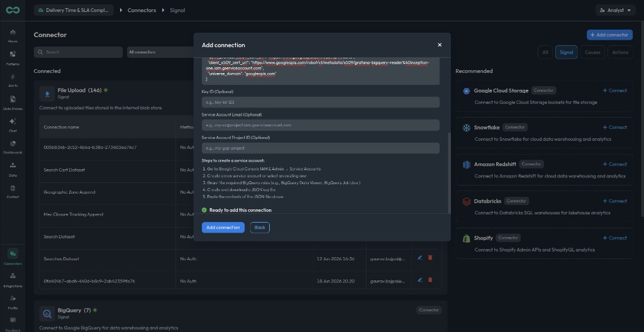The image size is (644, 332).
Task: Open the Alerts sidebar icon
Action: click(x=13, y=80)
